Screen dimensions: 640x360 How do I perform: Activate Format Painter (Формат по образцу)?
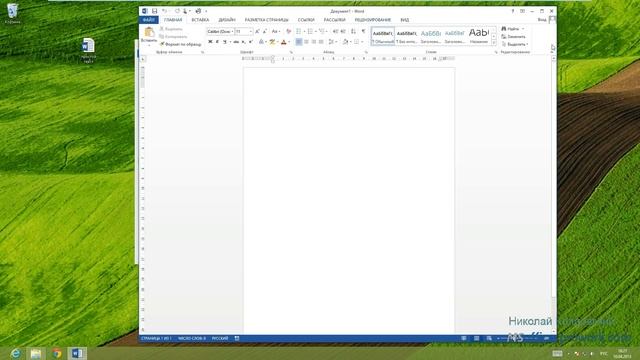point(180,44)
